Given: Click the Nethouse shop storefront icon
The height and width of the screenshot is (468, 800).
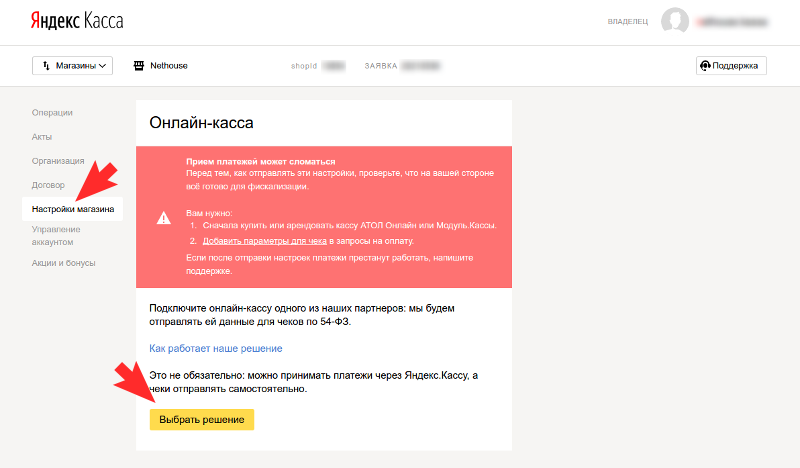Looking at the screenshot, I should pyautogui.click(x=139, y=66).
